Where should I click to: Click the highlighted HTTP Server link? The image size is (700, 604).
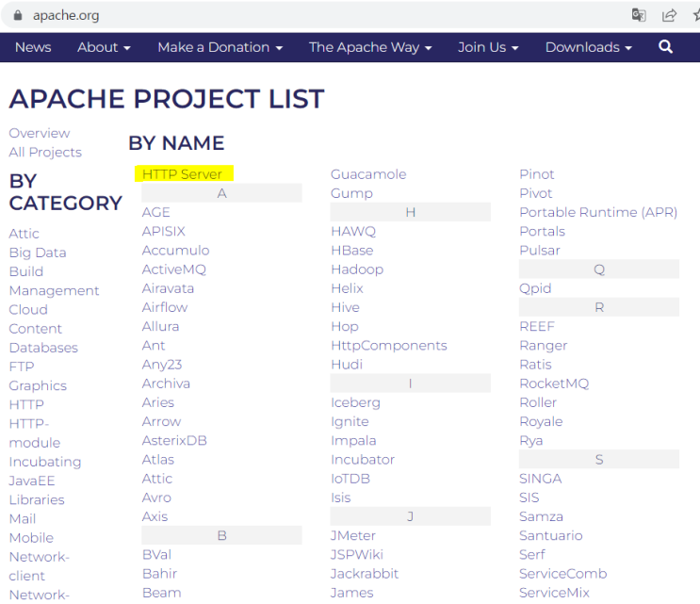(183, 174)
